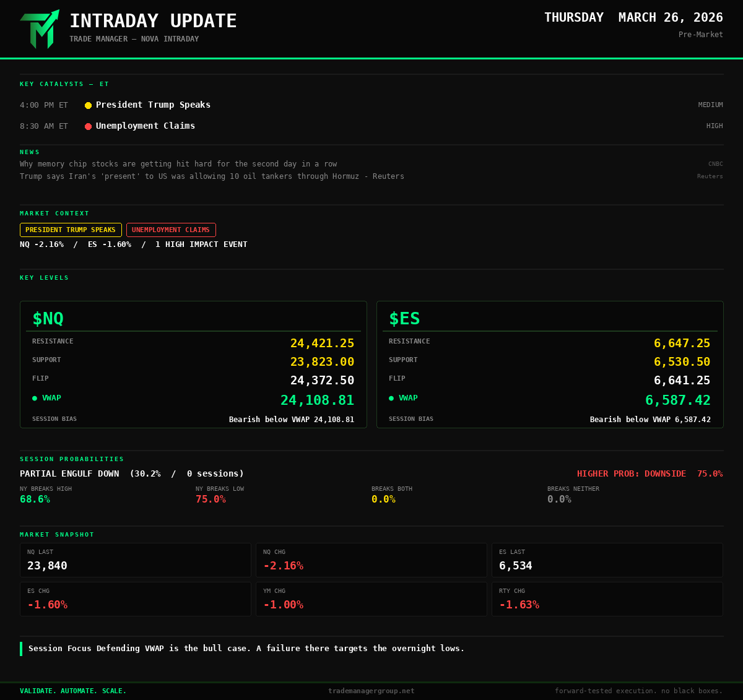
Task: Click the Reuters source label on the right
Action: click(x=710, y=176)
